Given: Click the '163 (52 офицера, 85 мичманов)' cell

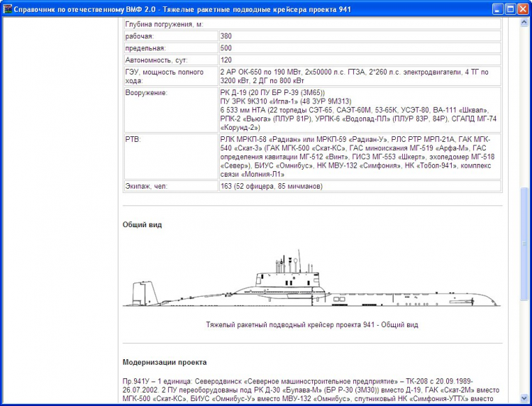Looking at the screenshot, I should 360,186.
